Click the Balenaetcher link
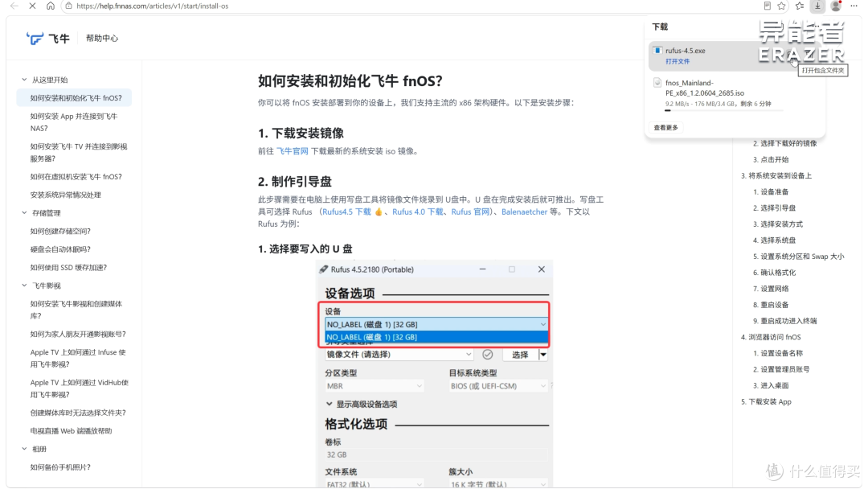 pos(524,212)
